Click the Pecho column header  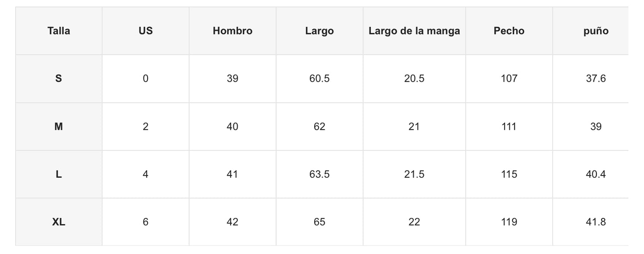coord(509,31)
